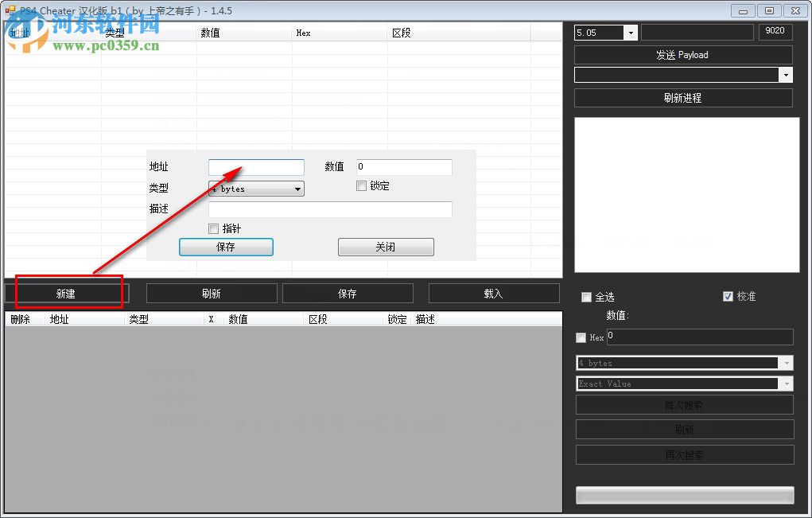Image resolution: width=812 pixels, height=518 pixels.
Task: Click the 关闭 button in the dialog
Action: click(x=386, y=247)
